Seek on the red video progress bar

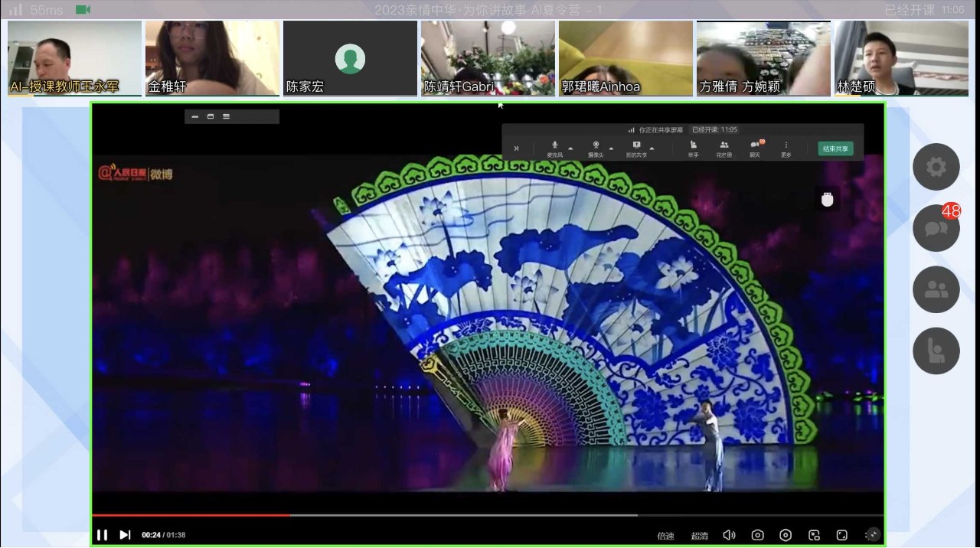191,515
